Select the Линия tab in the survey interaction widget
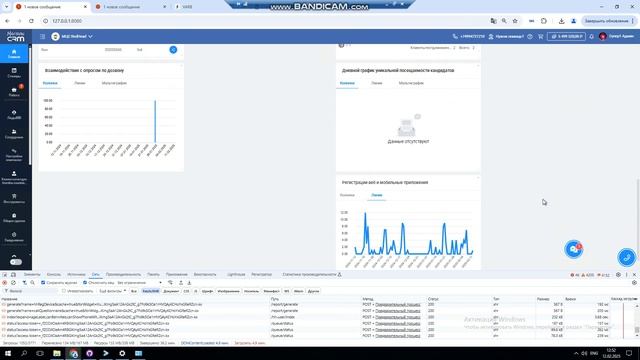 80,83
